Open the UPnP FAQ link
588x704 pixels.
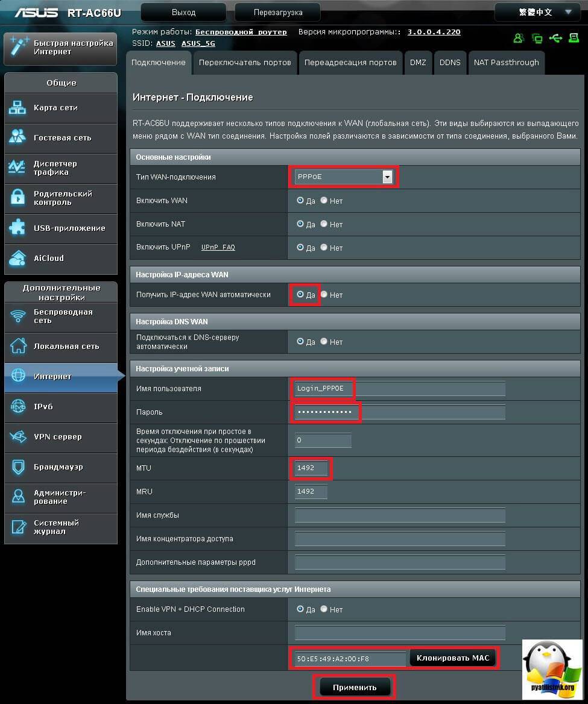pos(218,247)
